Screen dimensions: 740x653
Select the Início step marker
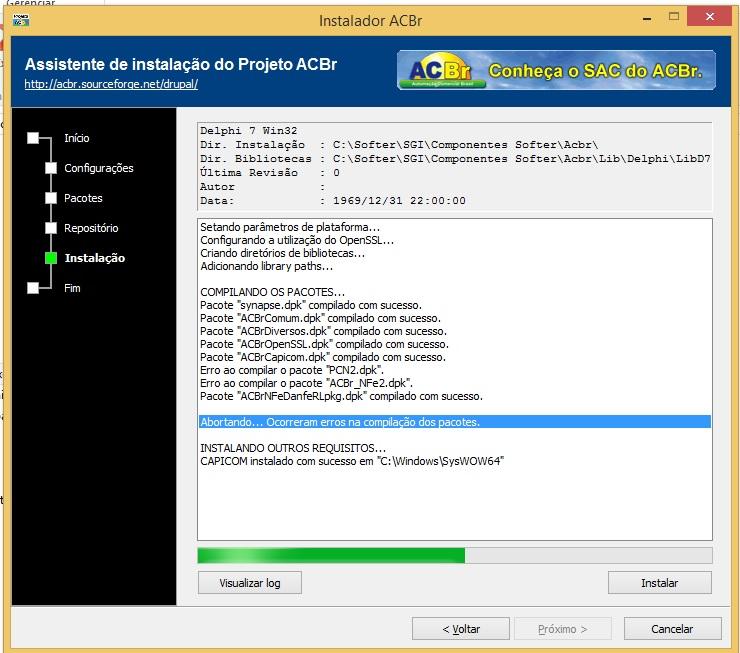(x=33, y=138)
